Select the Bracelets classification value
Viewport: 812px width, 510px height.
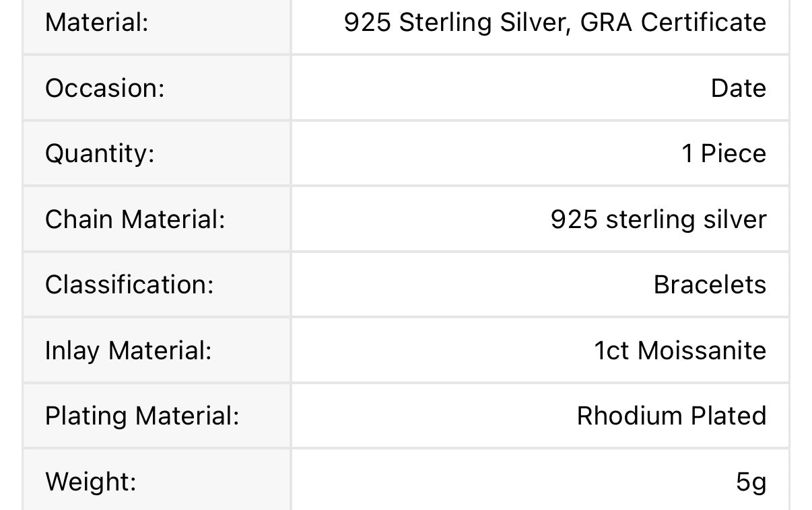click(709, 285)
